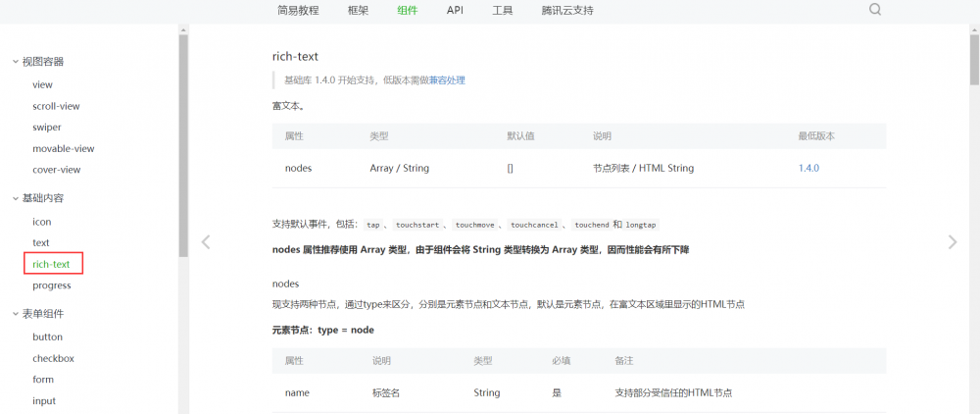Click the sidebar scroll-up arrow
Image resolution: width=980 pixels, height=414 pixels.
click(183, 29)
